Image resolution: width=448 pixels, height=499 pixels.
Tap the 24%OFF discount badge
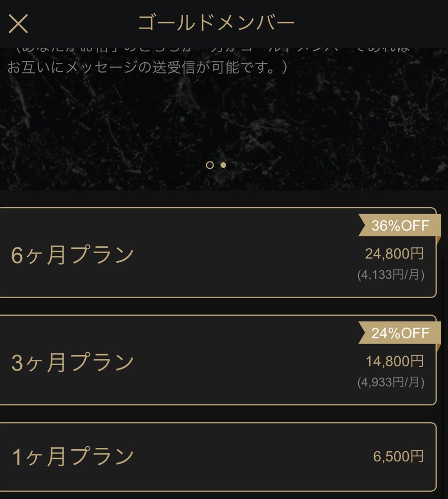(x=400, y=333)
